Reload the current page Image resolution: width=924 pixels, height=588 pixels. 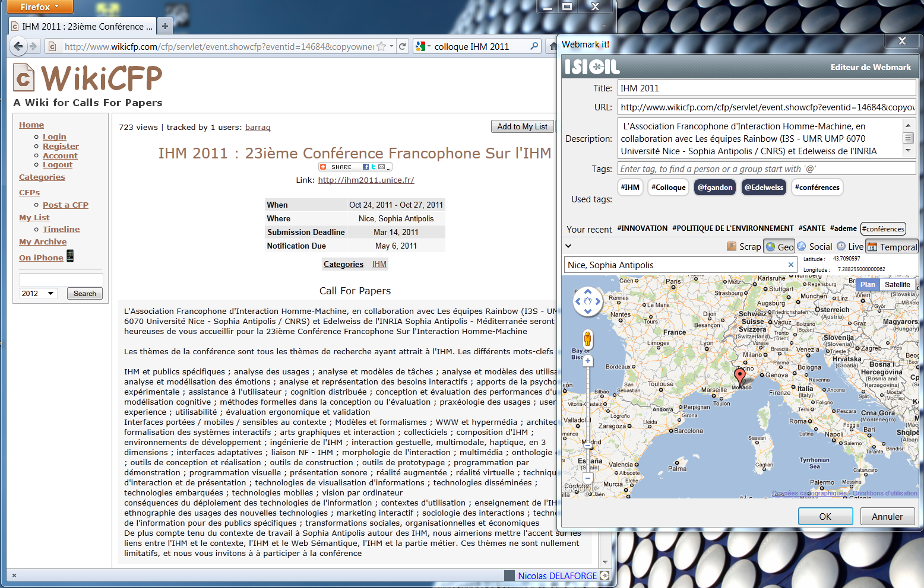click(403, 46)
